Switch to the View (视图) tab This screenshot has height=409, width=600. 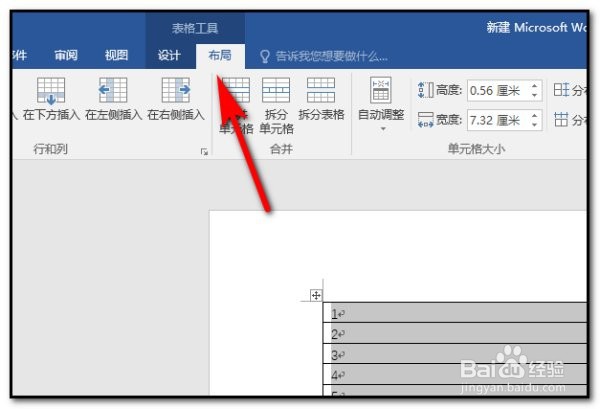point(116,55)
